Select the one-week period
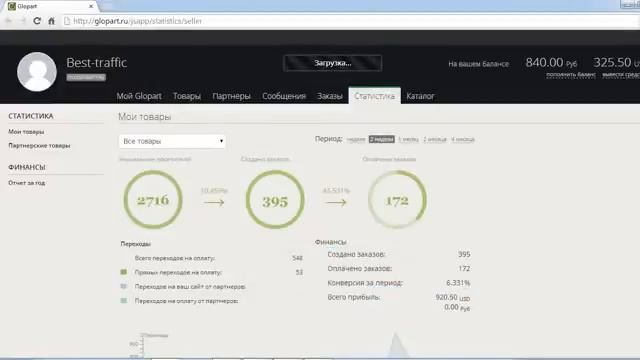Screen dimensions: 640x360 pyautogui.click(x=356, y=140)
